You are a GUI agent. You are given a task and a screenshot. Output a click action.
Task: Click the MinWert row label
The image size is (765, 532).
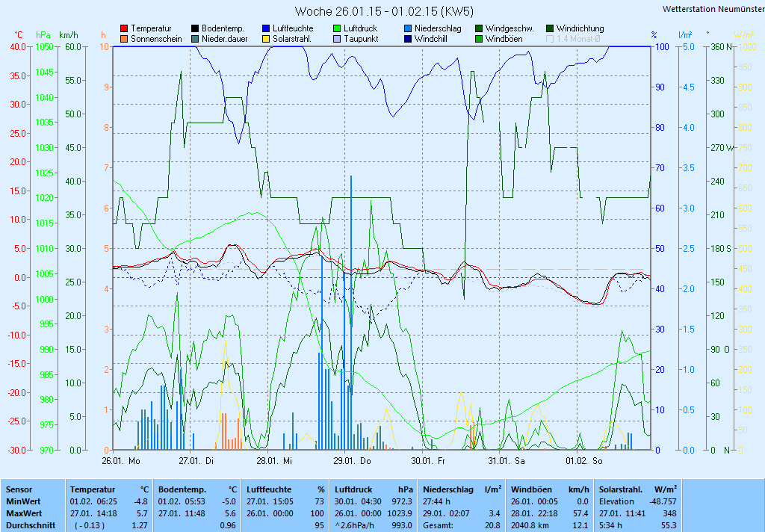23,501
